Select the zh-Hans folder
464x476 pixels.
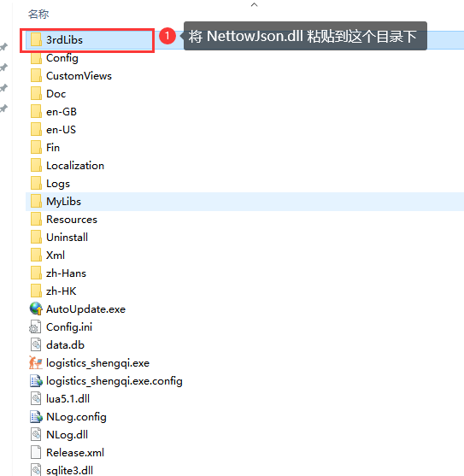click(x=58, y=273)
